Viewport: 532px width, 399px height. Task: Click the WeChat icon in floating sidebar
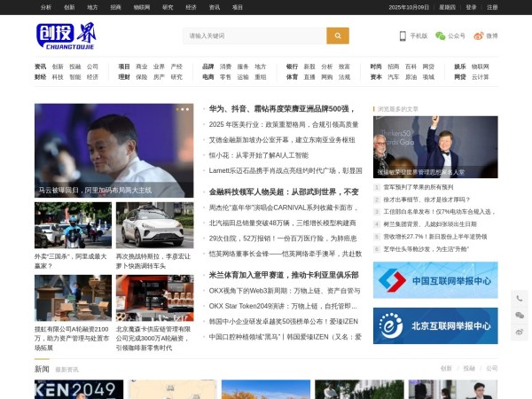pyautogui.click(x=520, y=315)
